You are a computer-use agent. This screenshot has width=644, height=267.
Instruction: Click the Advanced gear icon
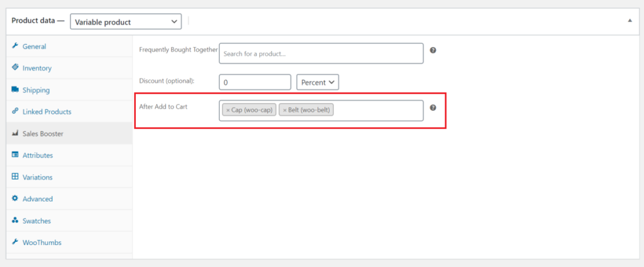pyautogui.click(x=15, y=199)
